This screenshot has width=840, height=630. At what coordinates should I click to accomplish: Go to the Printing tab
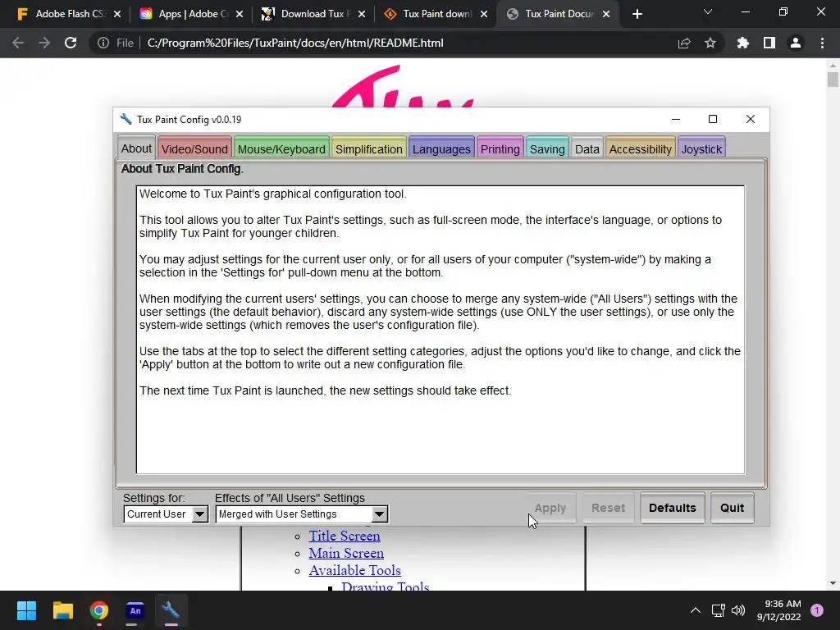(x=500, y=148)
